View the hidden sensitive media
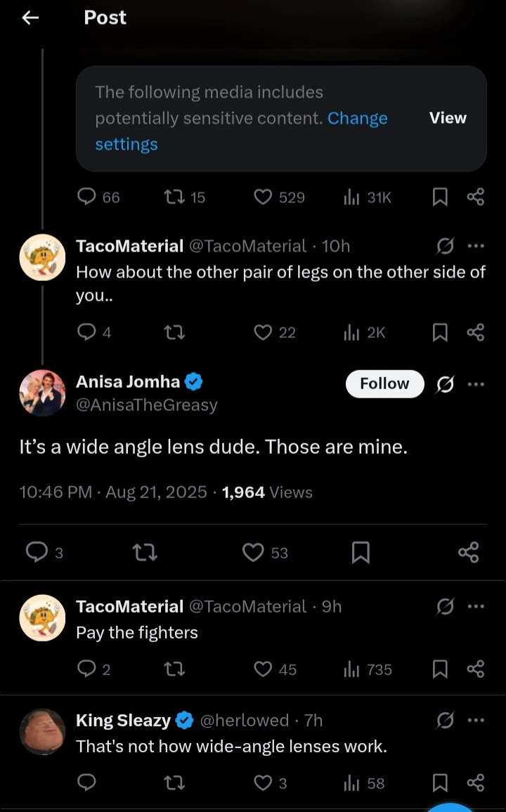Screen dimensions: 506x812 [448, 118]
